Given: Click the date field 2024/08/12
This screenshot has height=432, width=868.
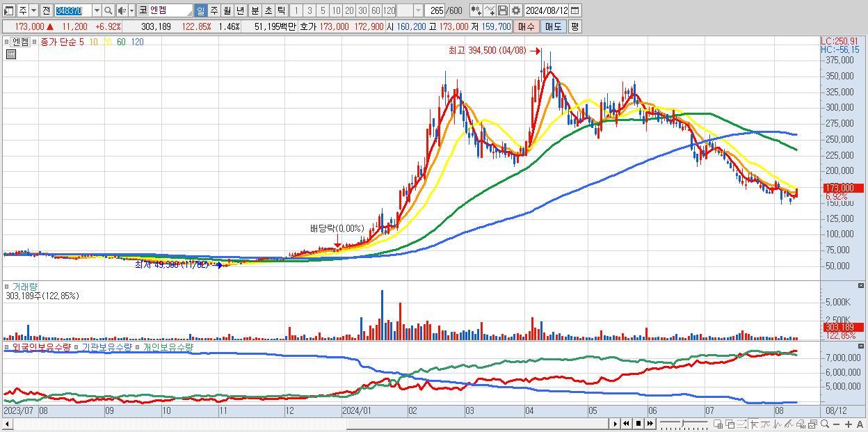Looking at the screenshot, I should 547,10.
